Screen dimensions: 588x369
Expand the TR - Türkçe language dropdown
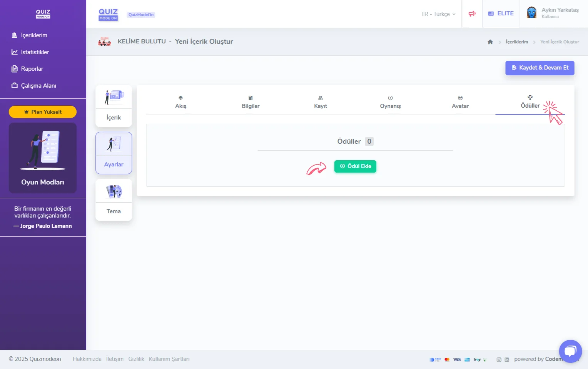pos(438,14)
